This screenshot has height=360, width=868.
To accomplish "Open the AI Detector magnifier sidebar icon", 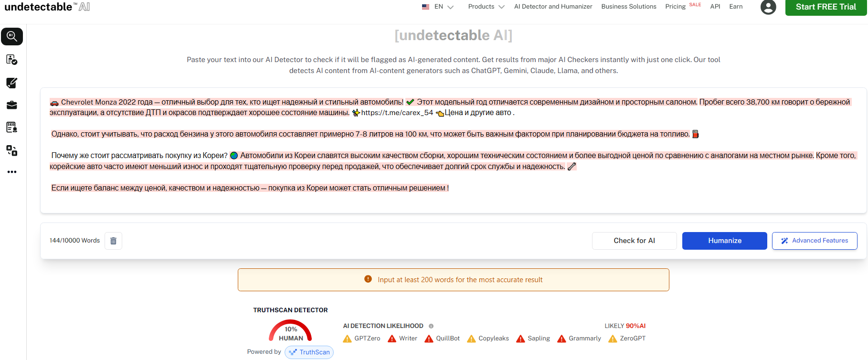I will click(x=12, y=37).
